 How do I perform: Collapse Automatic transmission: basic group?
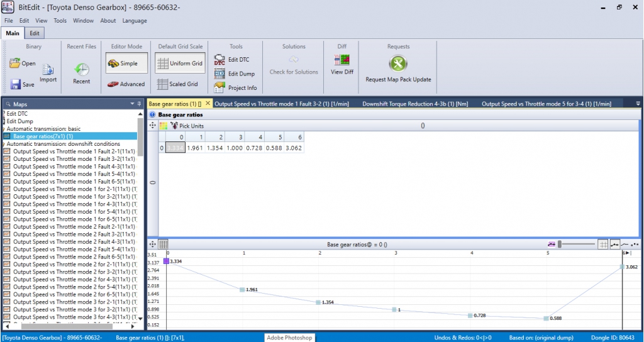pyautogui.click(x=4, y=129)
